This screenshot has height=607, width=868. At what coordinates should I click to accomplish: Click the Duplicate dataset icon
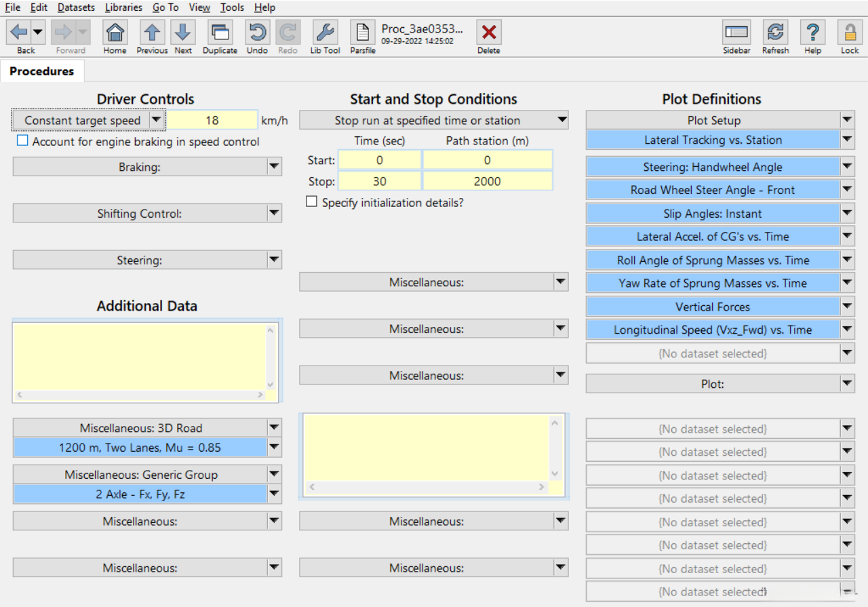point(220,33)
